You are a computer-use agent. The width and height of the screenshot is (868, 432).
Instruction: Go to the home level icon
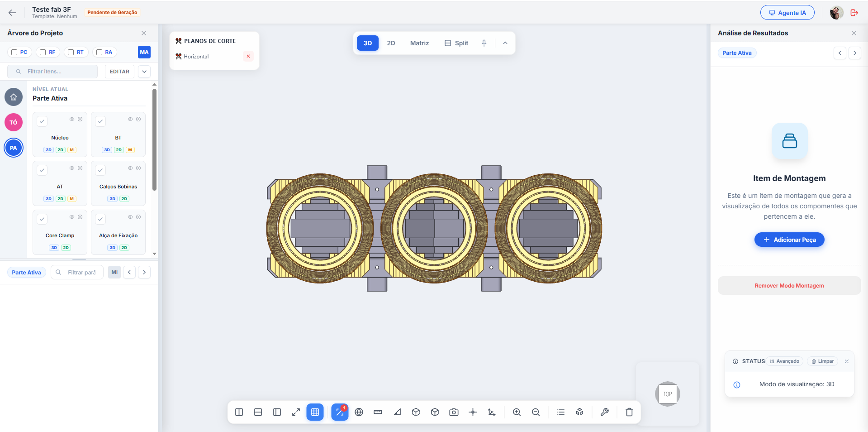click(14, 97)
